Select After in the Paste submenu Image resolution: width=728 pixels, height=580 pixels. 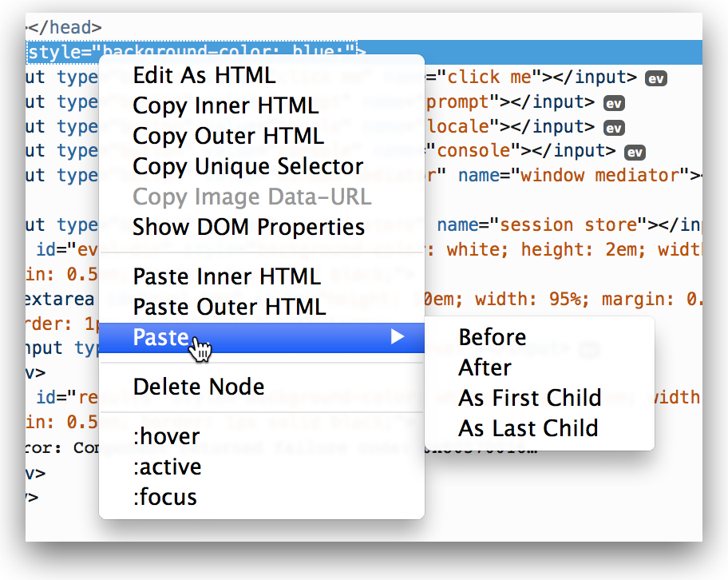click(x=485, y=367)
